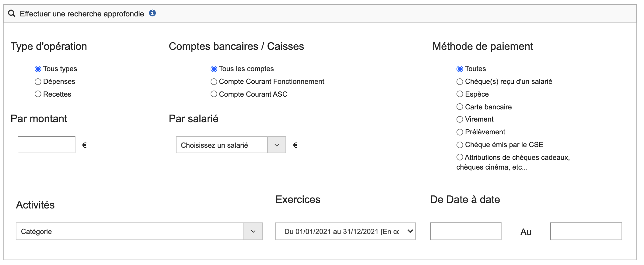Expand the Catégorie activities dropdown
Image resolution: width=644 pixels, height=265 pixels.
[x=139, y=232]
